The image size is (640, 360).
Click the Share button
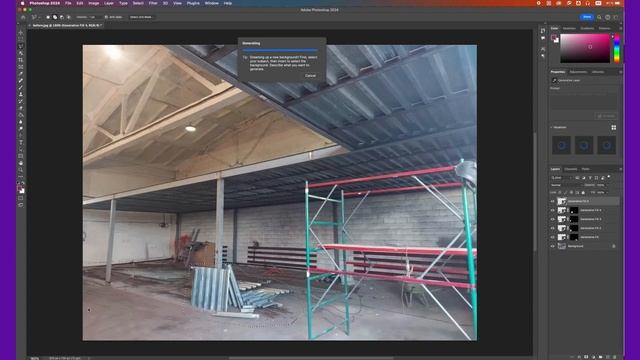click(x=587, y=17)
